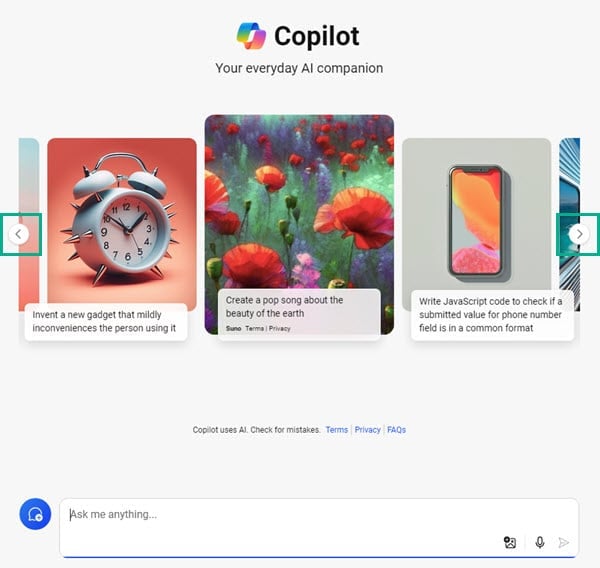Open the Terms link in the footer
This screenshot has width=600, height=568.
click(337, 429)
